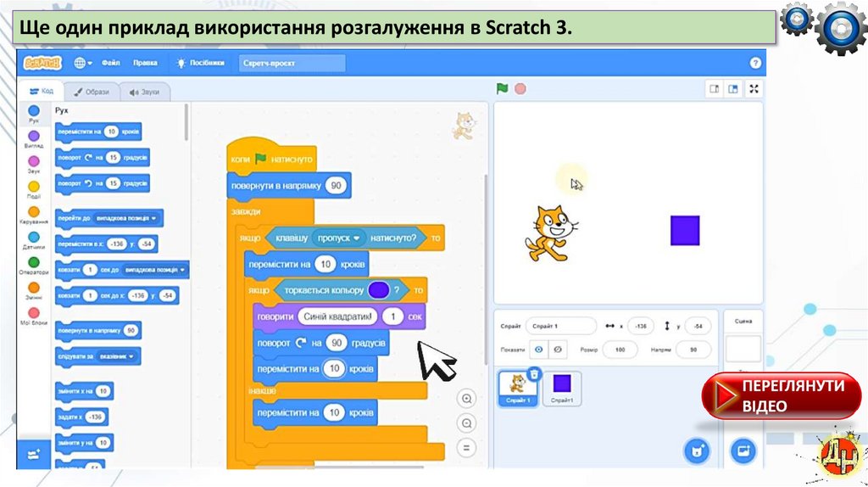Click the говорити block's 1 seconds field
Screen dimensions: 868x487
point(393,317)
